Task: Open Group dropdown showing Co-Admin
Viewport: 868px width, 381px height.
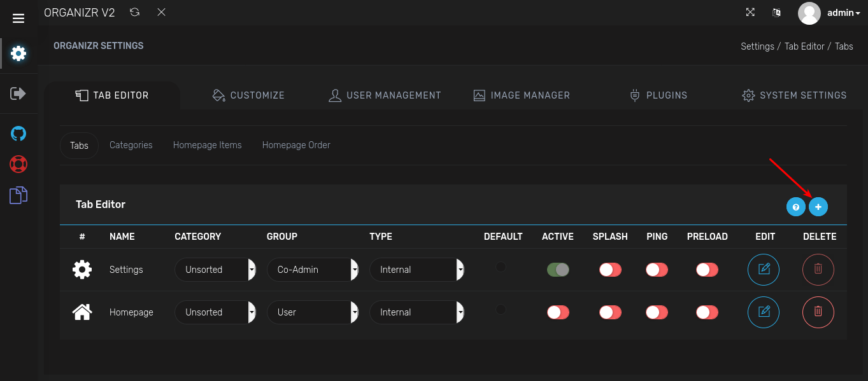Action: 312,270
